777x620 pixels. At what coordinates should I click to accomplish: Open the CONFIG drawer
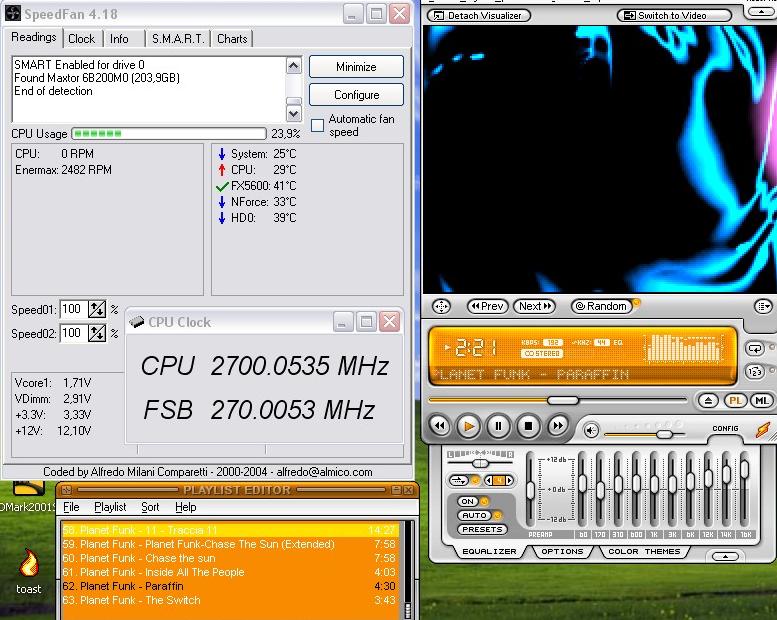click(x=725, y=428)
